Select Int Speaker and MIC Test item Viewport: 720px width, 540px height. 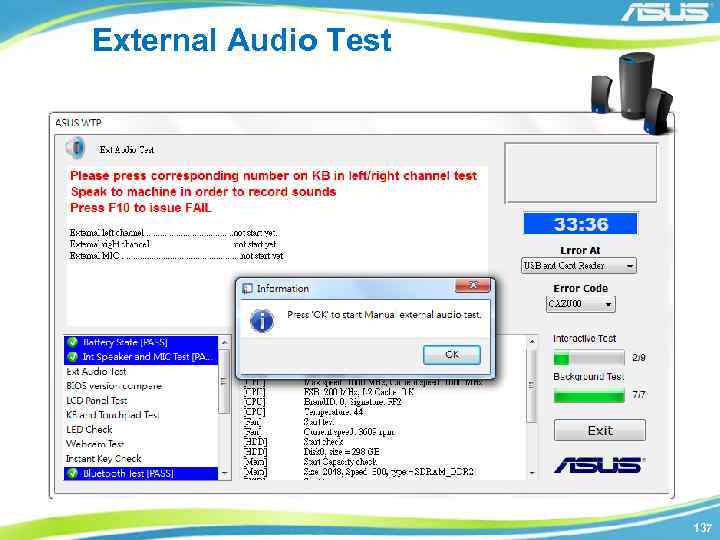tap(141, 357)
